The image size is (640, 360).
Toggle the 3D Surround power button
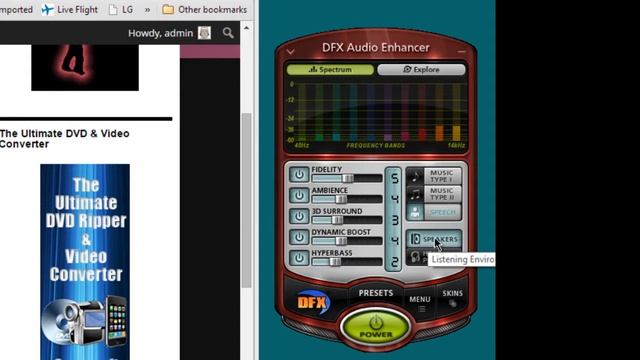[299, 216]
